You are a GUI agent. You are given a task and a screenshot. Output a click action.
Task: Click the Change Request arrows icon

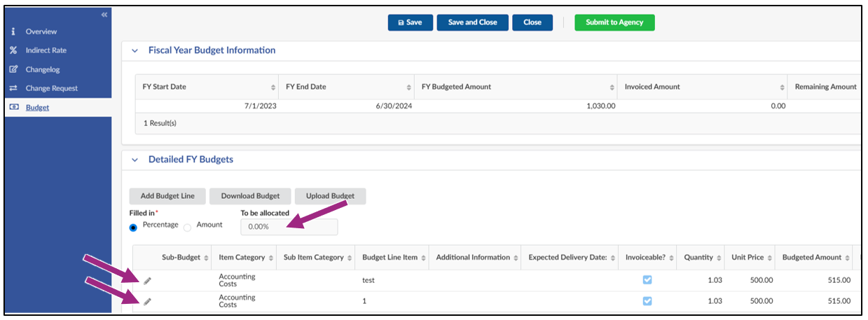tap(13, 88)
